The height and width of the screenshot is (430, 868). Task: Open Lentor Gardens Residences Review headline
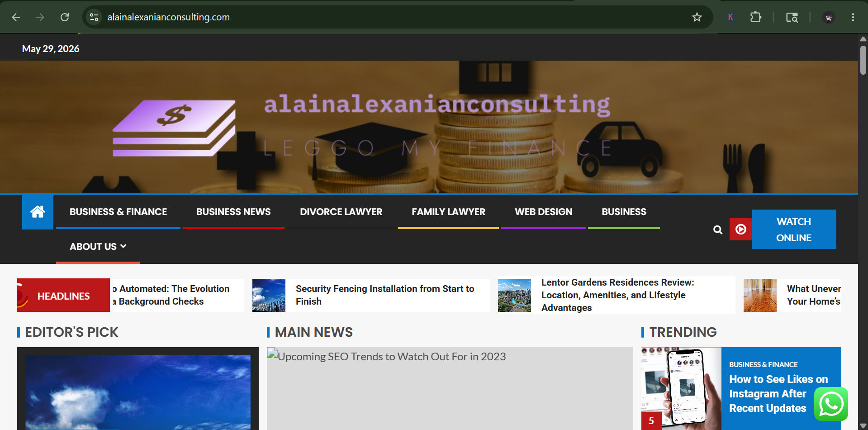coord(618,295)
